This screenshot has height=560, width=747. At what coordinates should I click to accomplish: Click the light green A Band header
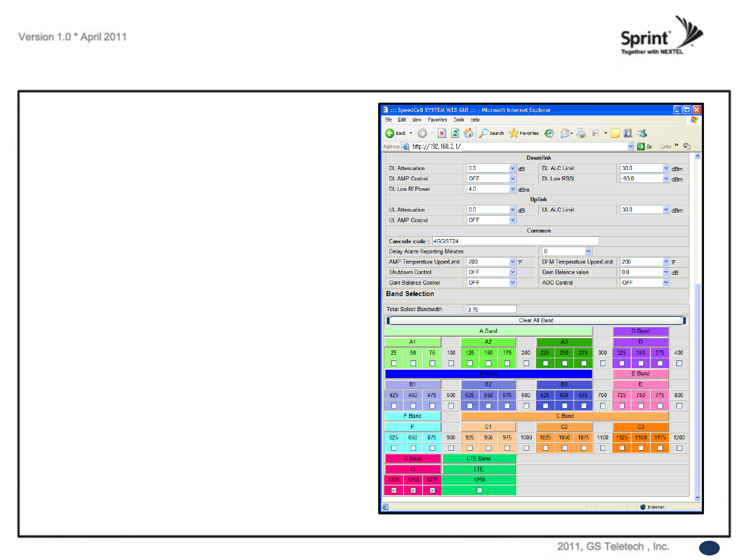click(x=488, y=331)
